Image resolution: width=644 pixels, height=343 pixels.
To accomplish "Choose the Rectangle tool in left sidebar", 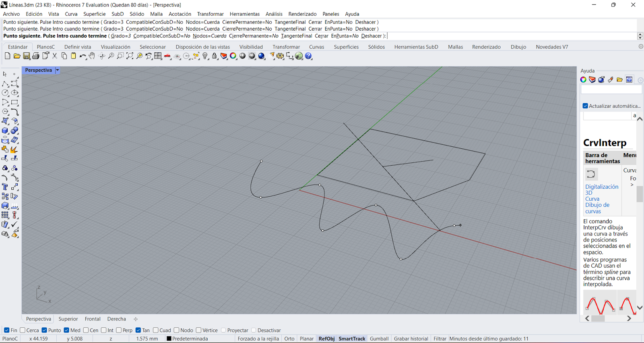I will click(14, 102).
